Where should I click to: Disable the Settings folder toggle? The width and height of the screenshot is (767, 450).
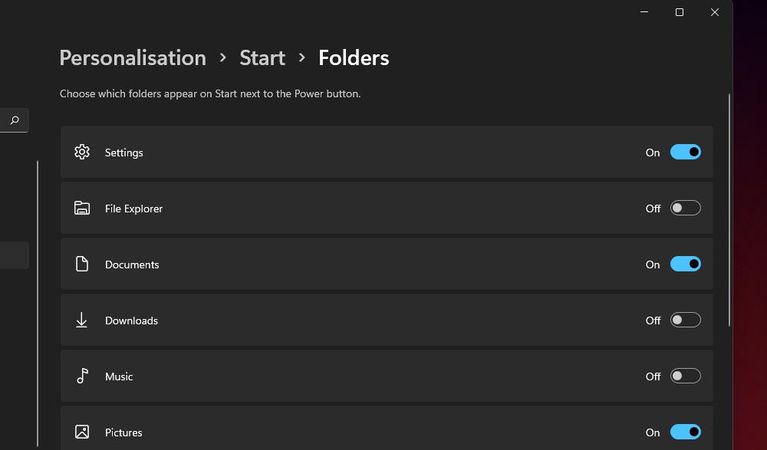pos(685,152)
